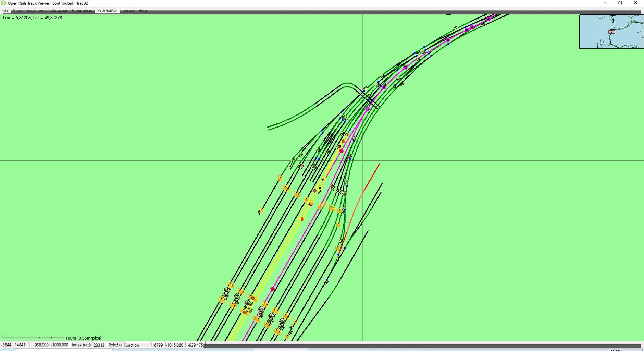
Task: Click the Lon/Lat coordinates readout
Action: pyautogui.click(x=33, y=18)
